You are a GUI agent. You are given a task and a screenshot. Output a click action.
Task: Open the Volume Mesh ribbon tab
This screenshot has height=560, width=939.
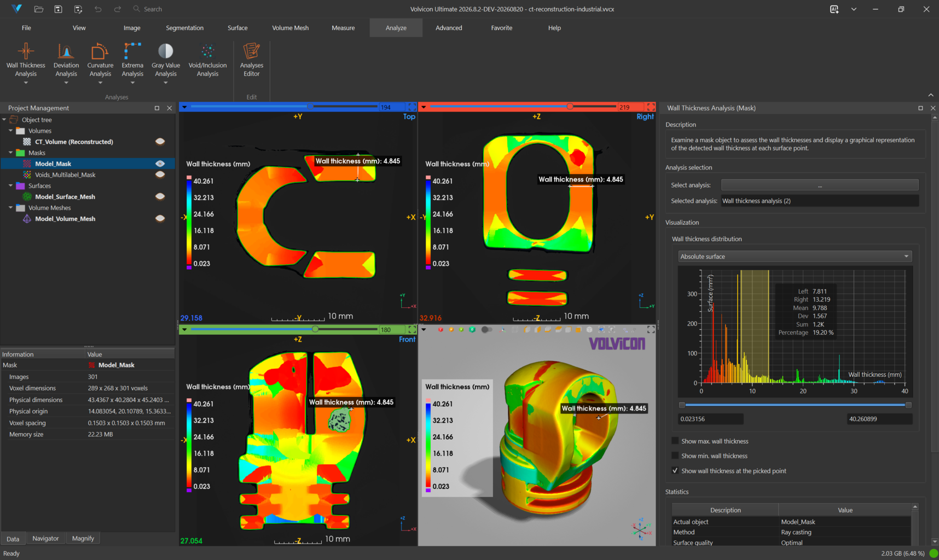(x=290, y=28)
